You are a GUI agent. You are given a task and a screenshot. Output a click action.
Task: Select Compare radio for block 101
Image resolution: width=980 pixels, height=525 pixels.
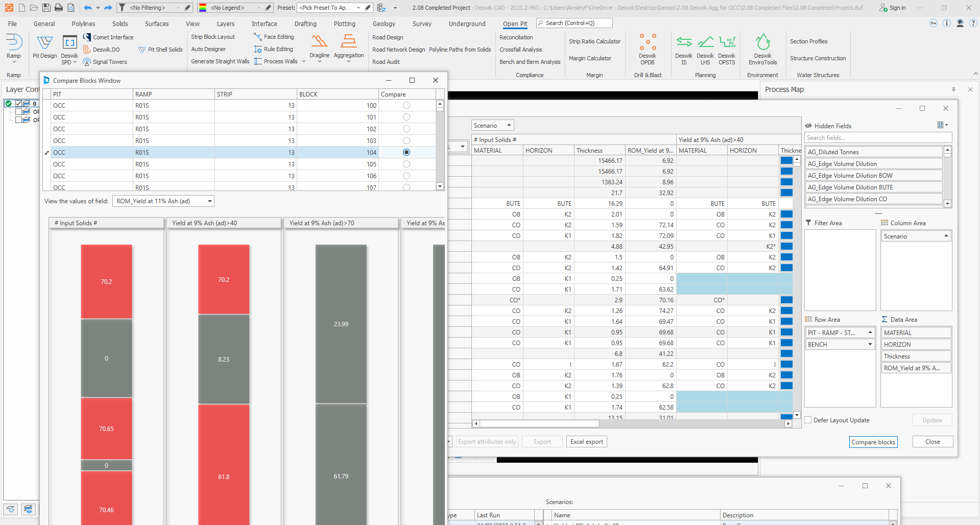click(x=407, y=117)
